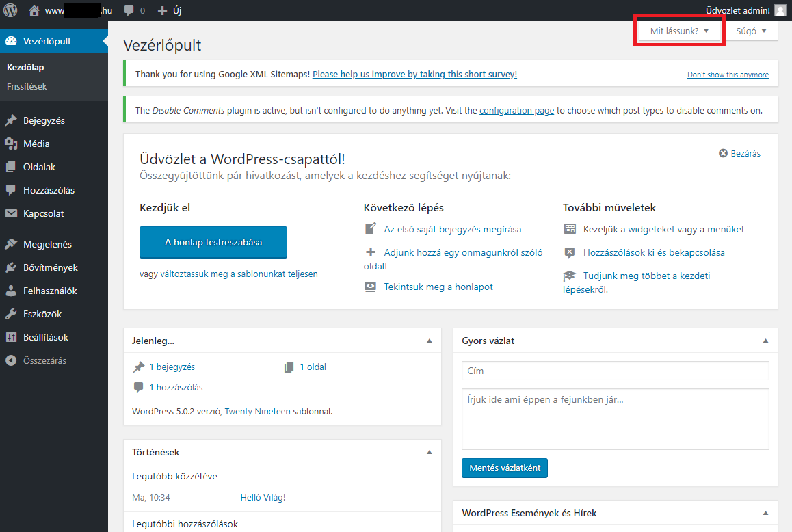
Task: Click the Összezárás collapse-menu arrow icon
Action: (x=11, y=360)
